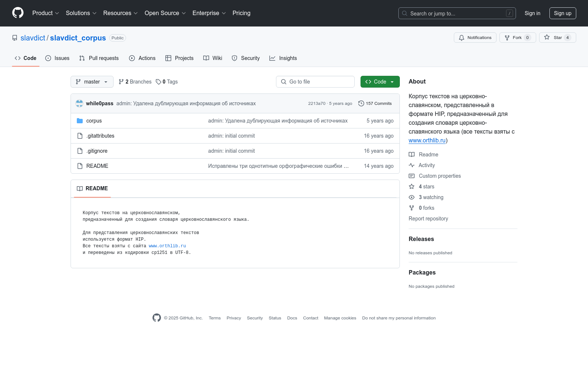Click the repository icon beside slavdict
Viewport: 588px width, 368px height.
15,38
